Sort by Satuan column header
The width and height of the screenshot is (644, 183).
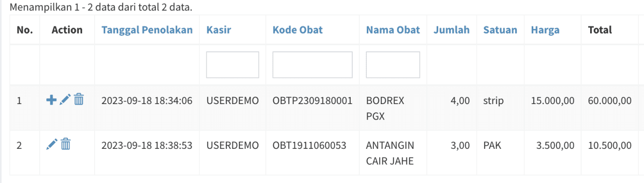pos(500,30)
